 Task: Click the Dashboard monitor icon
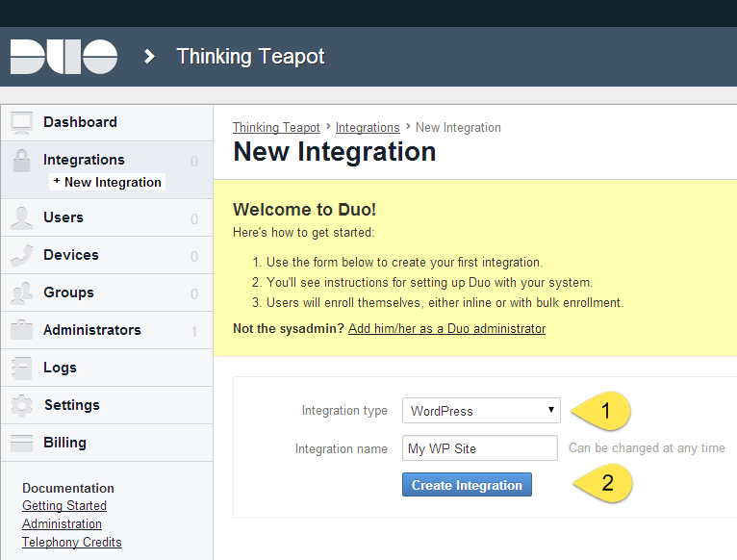tap(21, 123)
